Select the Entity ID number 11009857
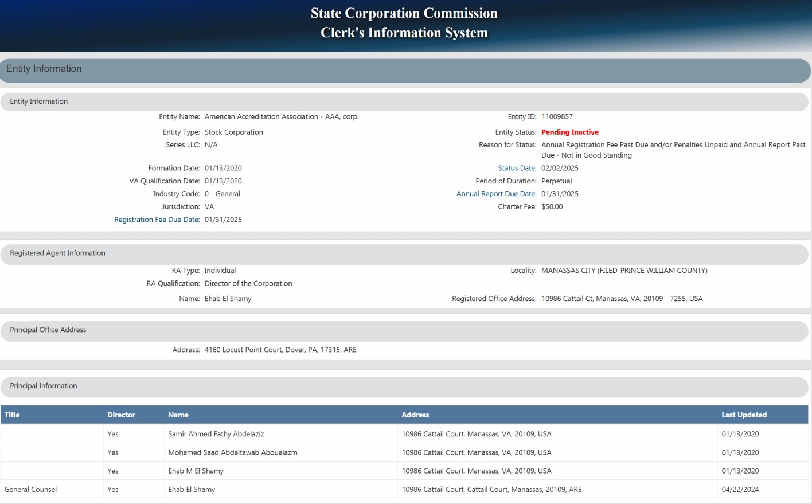 pos(557,116)
